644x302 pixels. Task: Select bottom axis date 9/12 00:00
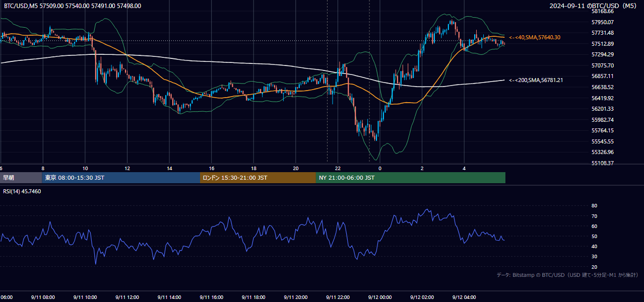coord(380,297)
